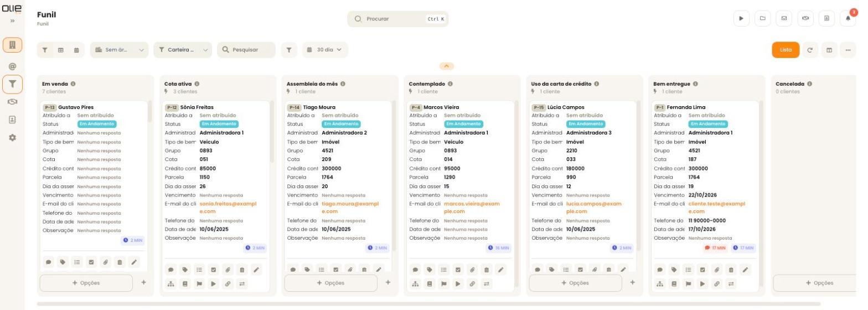Click the marcos.vieira@example.com email link

pos(472,208)
